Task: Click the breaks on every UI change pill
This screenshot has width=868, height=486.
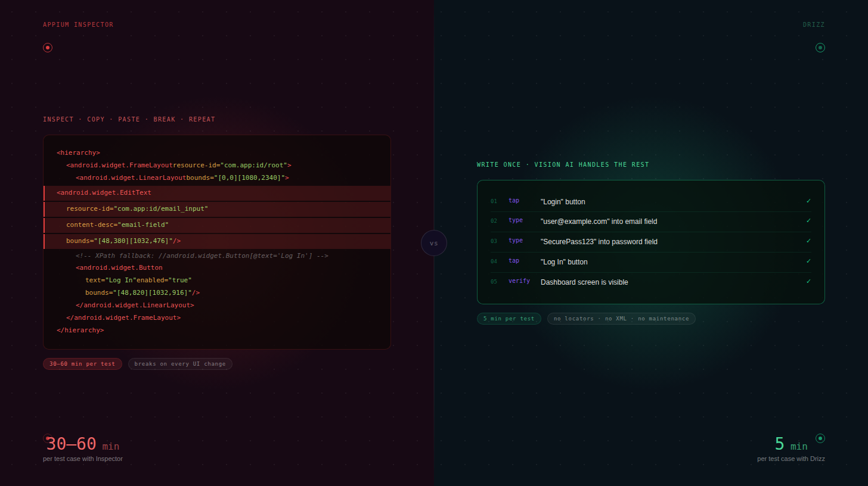Action: click(x=180, y=364)
